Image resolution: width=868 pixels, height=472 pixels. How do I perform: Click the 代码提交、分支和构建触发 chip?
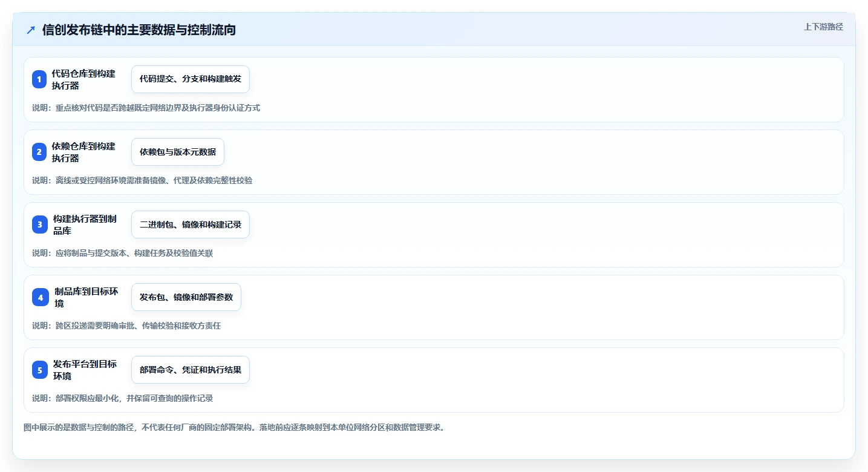pyautogui.click(x=191, y=79)
